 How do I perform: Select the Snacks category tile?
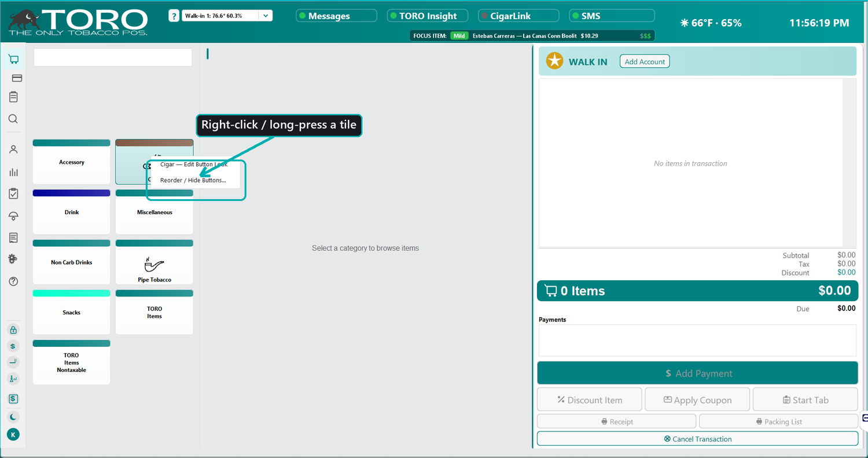[72, 312]
